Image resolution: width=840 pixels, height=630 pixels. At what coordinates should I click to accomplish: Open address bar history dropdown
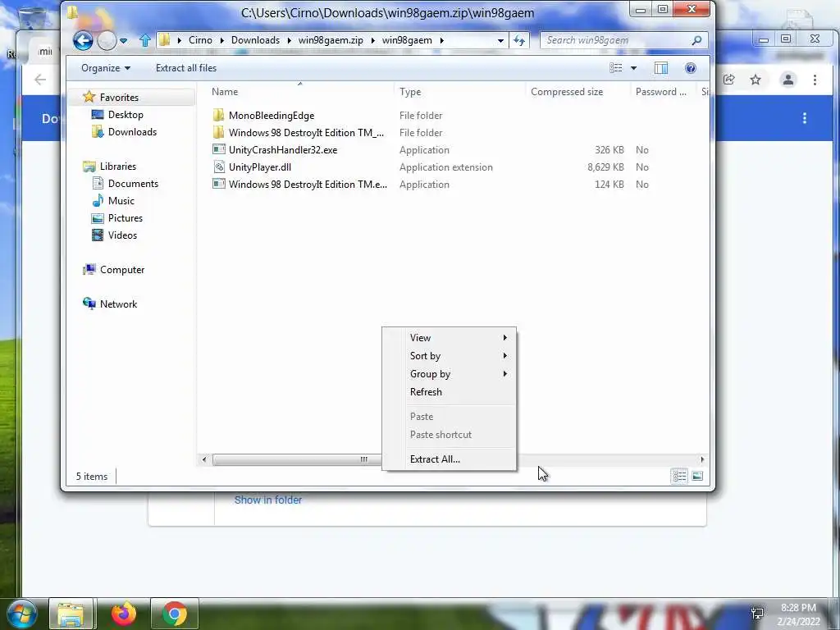click(500, 40)
